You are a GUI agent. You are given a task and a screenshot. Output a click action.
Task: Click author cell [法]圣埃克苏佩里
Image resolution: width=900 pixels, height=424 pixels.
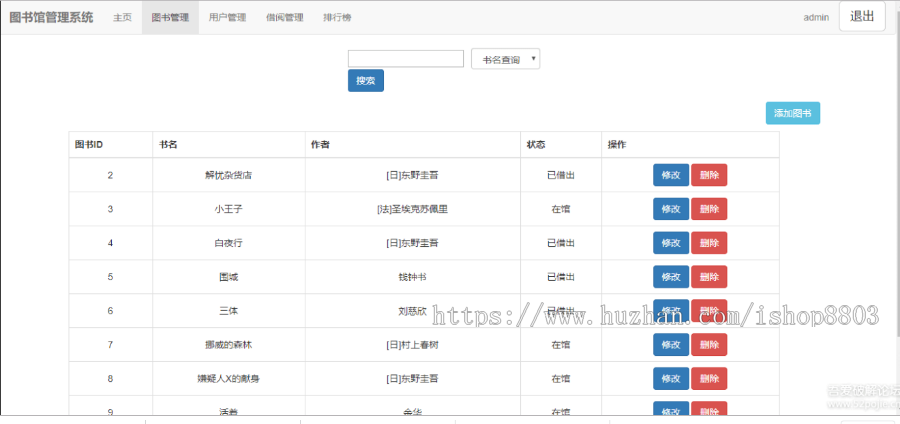413,209
